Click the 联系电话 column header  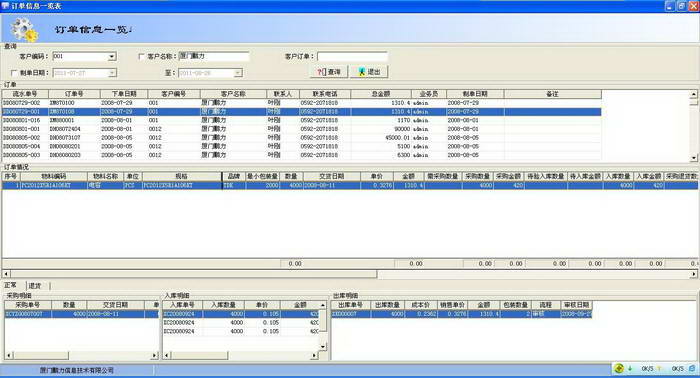coord(325,94)
